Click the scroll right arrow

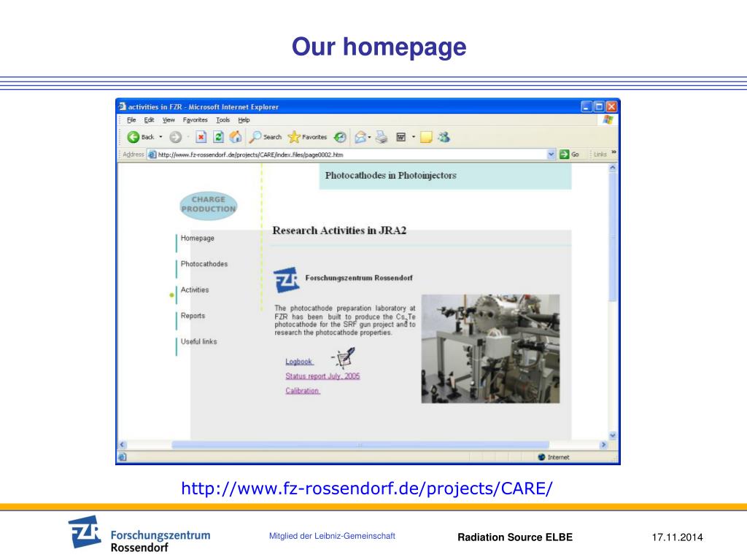coord(603,445)
